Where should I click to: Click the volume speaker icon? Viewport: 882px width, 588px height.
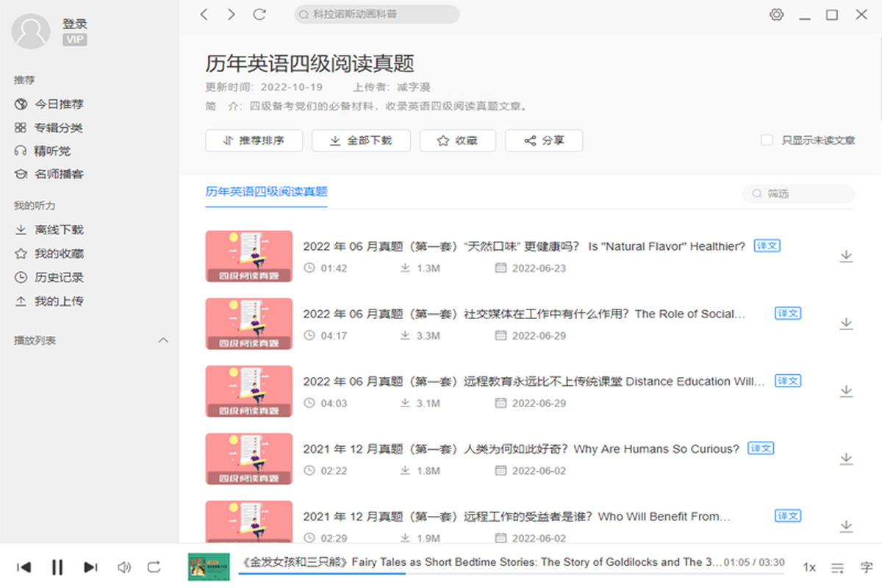click(x=124, y=567)
